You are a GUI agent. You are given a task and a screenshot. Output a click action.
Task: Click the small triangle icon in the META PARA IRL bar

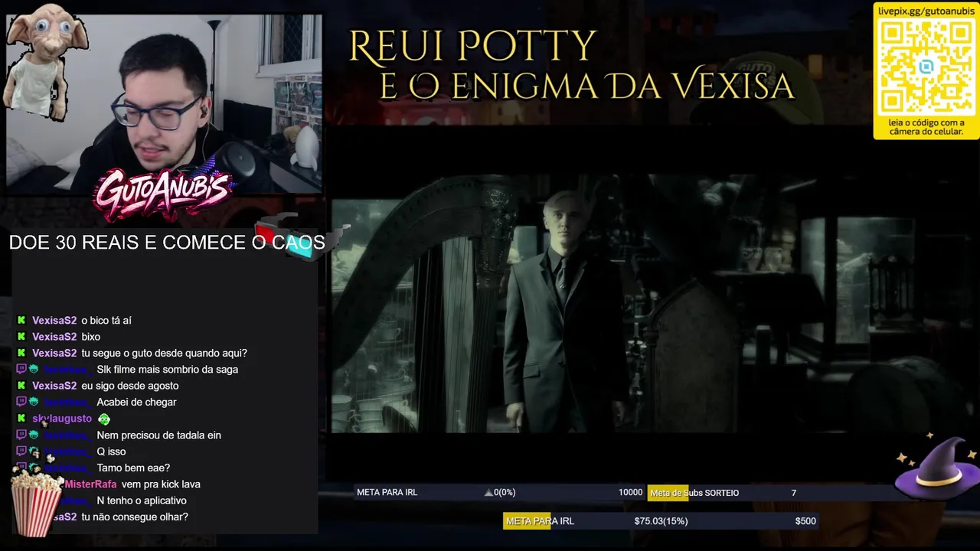click(488, 493)
